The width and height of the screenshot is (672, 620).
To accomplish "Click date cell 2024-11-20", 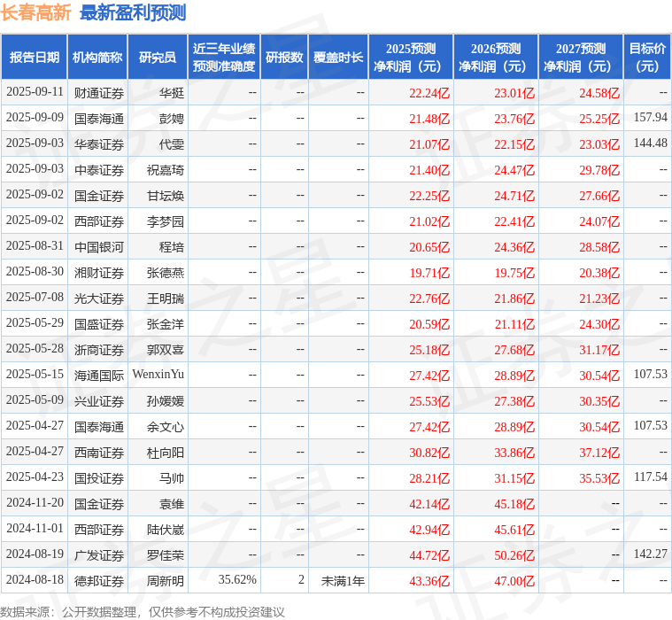I will 35,502.
